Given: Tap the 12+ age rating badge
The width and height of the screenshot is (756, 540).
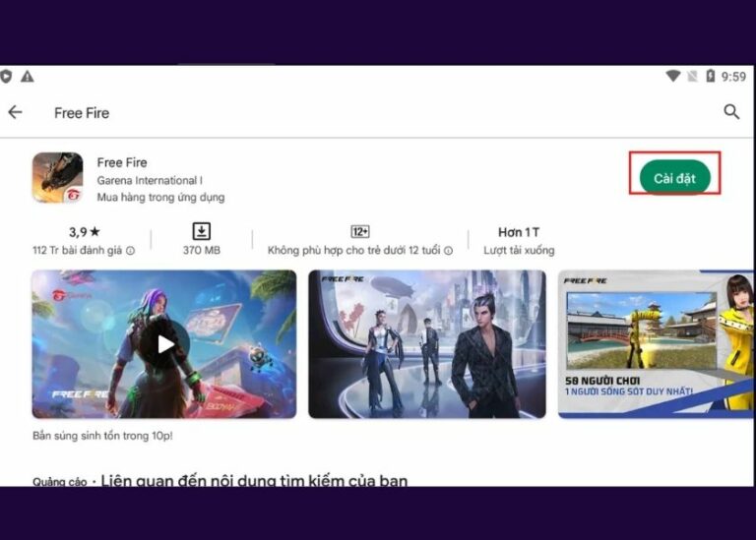Looking at the screenshot, I should (360, 232).
